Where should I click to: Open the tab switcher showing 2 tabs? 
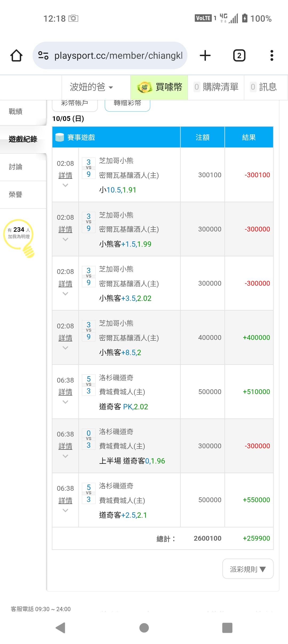[239, 56]
